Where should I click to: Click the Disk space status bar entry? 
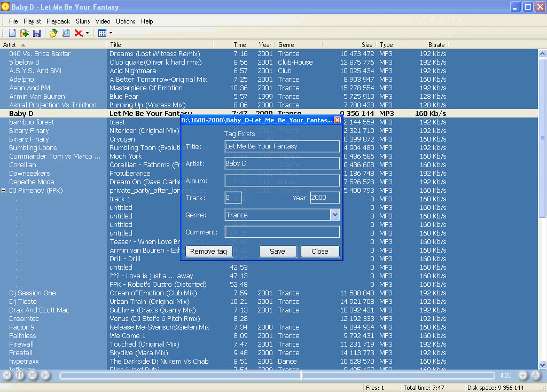[495, 388]
